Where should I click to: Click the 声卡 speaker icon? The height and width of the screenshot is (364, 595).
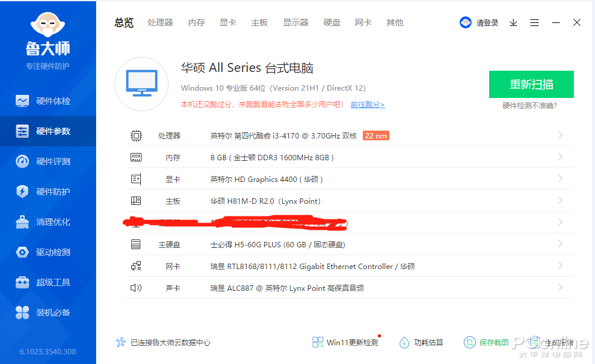[136, 288]
